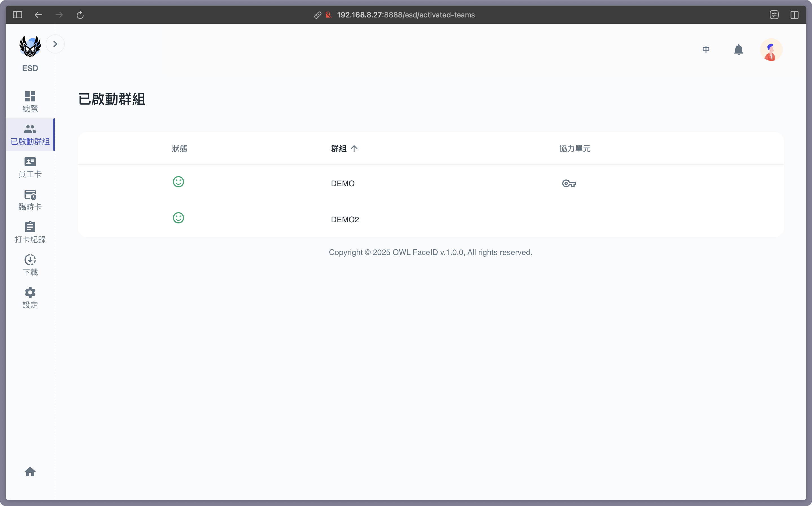This screenshot has height=506, width=812.
Task: Reload the page in browser toolbar
Action: 80,15
